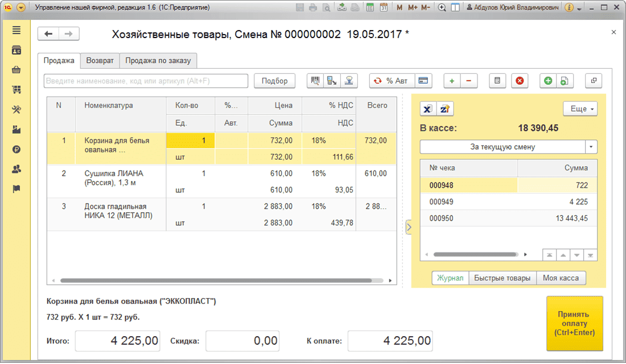Click the 'Скидка' value field
626x364 pixels.
click(242, 341)
